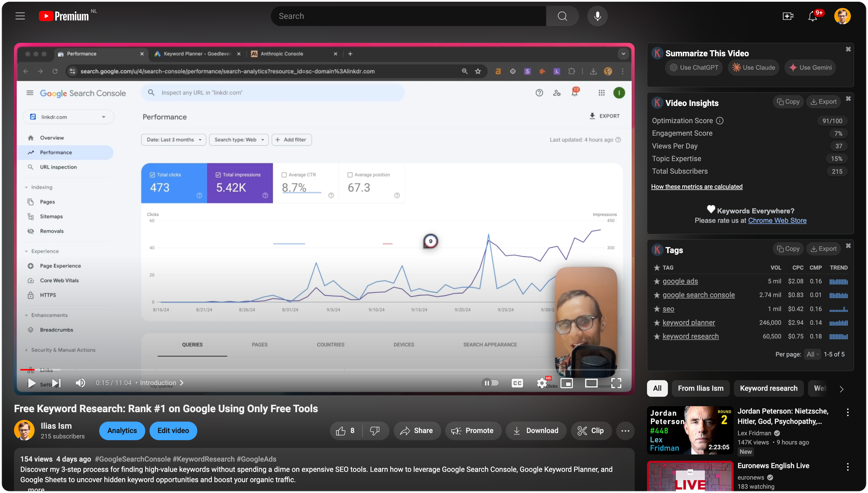Click the video progress bar
This screenshot has height=493, width=868.
click(x=305, y=369)
